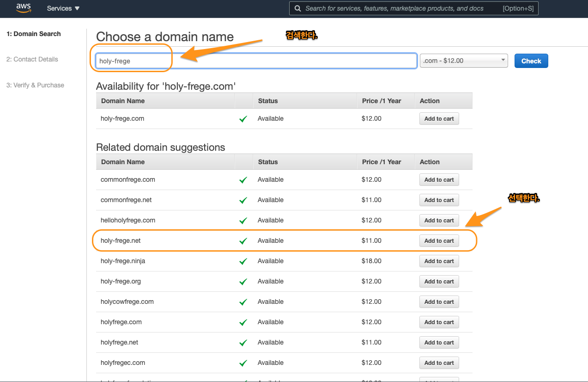Viewport: 588px width, 382px height.
Task: Add holyfrege.com to cart
Action: 439,322
